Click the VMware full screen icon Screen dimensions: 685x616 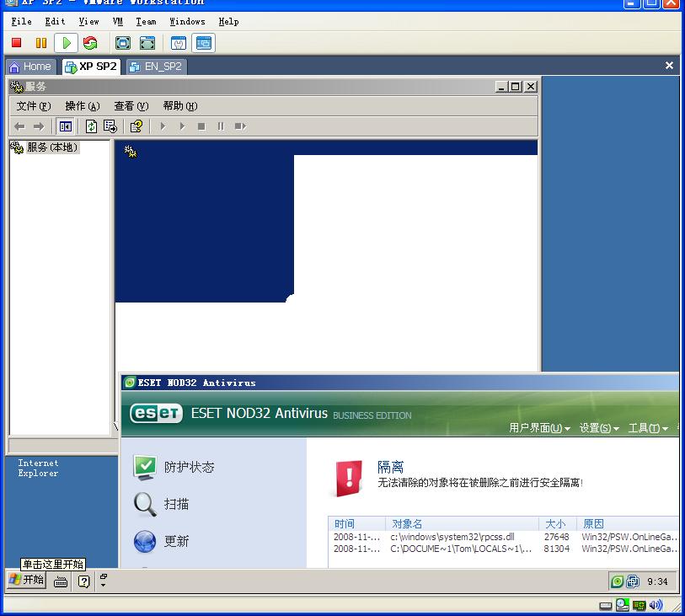tap(123, 43)
